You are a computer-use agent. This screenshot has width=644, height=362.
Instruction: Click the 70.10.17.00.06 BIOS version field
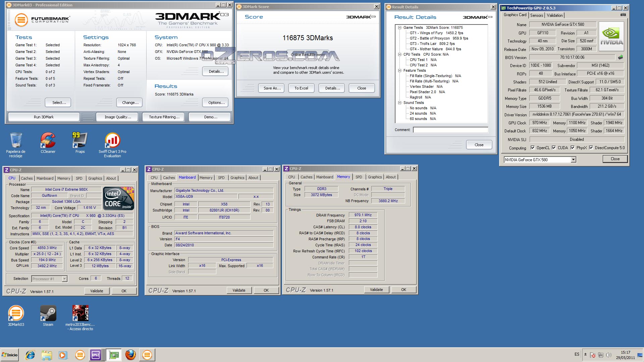click(572, 57)
